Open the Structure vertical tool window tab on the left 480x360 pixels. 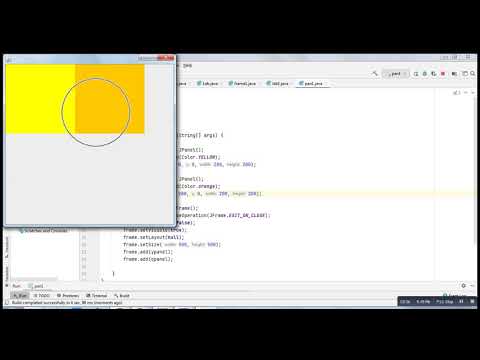pos(7,247)
